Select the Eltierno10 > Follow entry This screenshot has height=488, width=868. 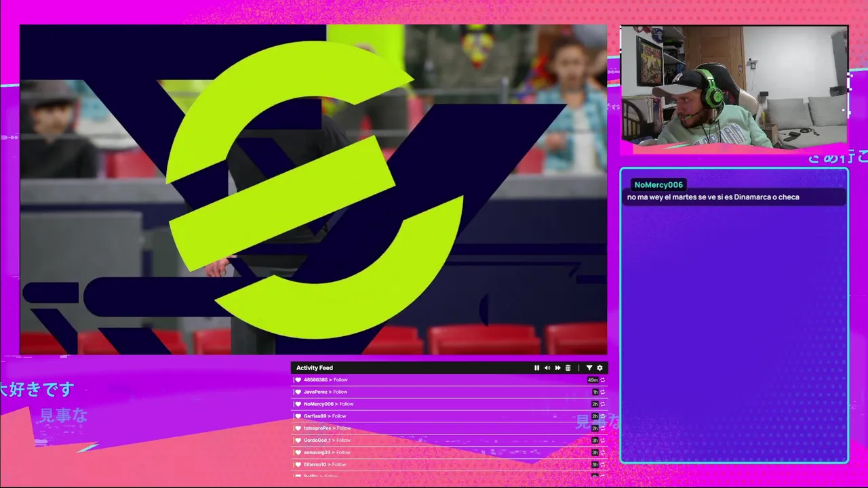click(x=450, y=465)
